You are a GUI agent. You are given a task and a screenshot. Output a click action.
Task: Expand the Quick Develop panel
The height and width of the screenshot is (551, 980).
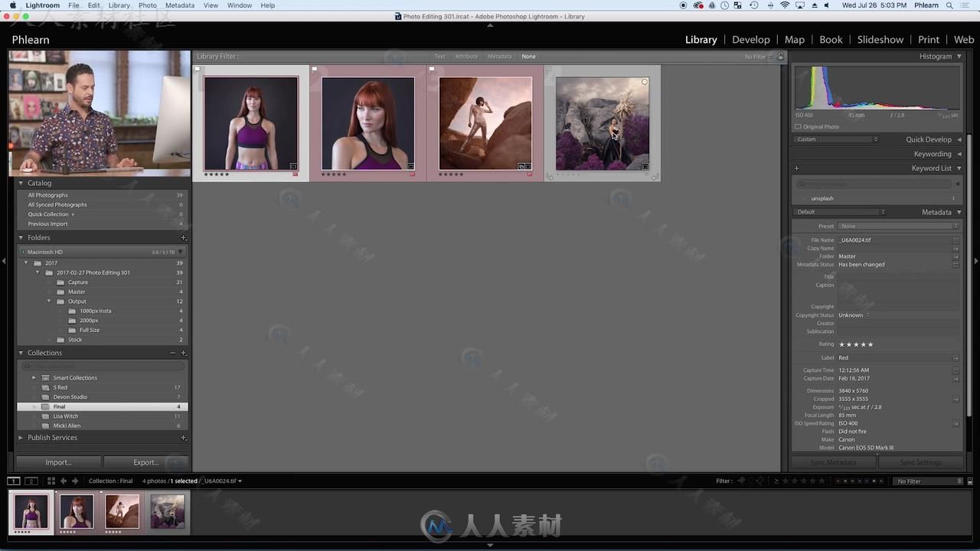pyautogui.click(x=959, y=140)
